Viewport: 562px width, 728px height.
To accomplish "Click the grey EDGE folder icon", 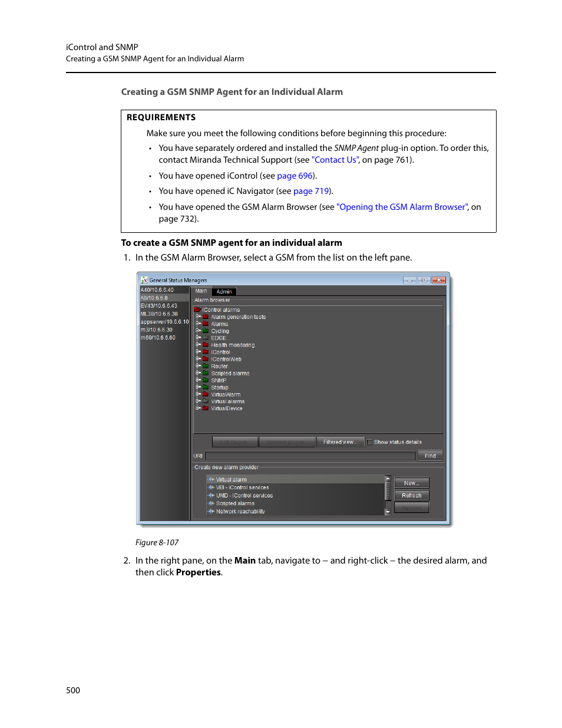I will pos(206,338).
